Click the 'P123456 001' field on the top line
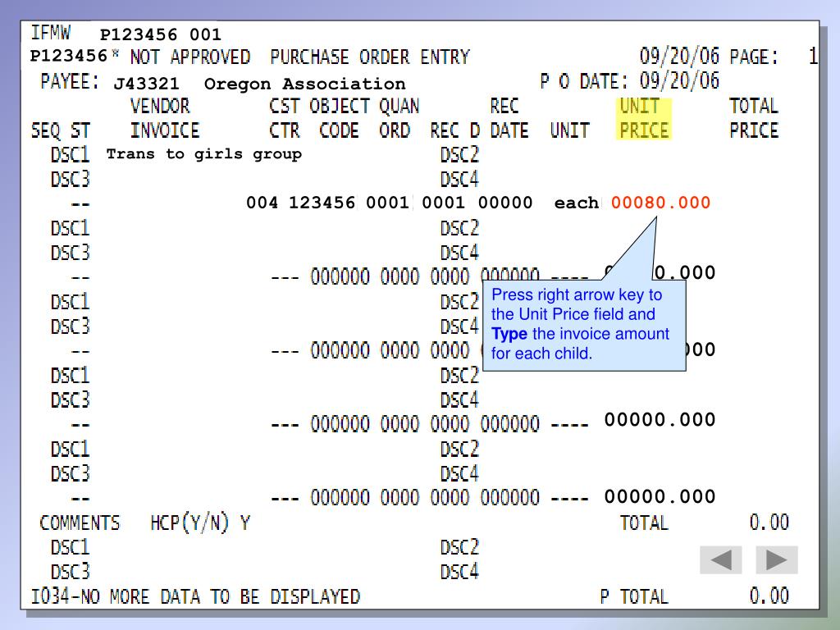The width and height of the screenshot is (840, 630). (161, 35)
